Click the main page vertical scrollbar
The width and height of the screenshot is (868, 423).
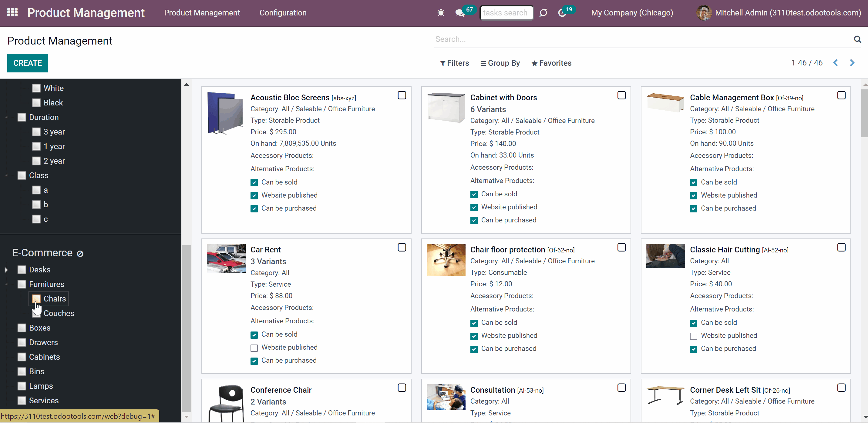pyautogui.click(x=865, y=113)
